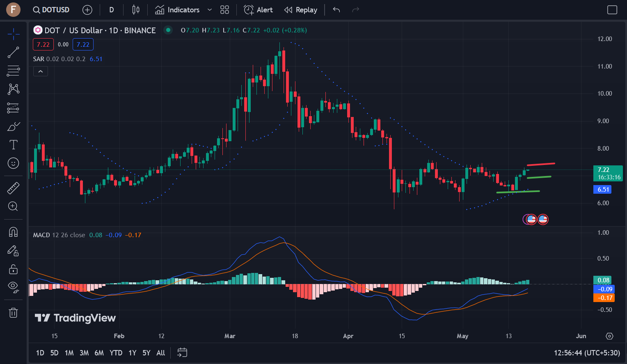Activate the zoom in tool
The height and width of the screenshot is (364, 627).
[13, 206]
